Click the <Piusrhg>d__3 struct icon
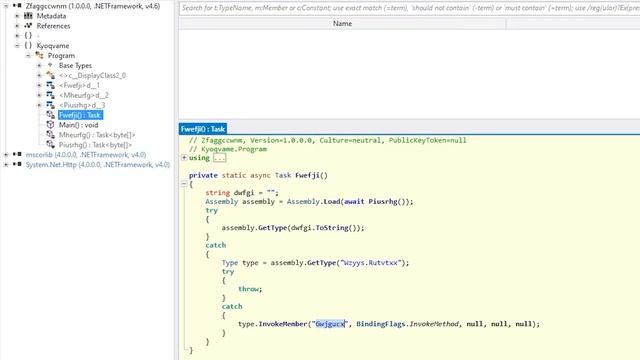This screenshot has width=640, height=360. [50, 105]
